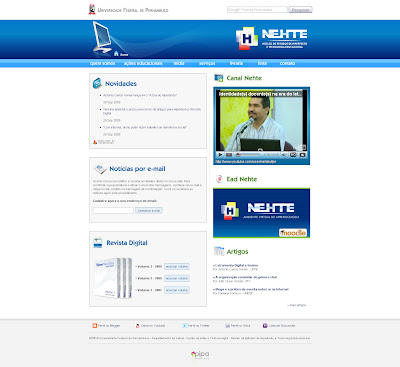This screenshot has width=400, height=367.
Task: Open the 'ações educacionais' menu item
Action: click(x=143, y=63)
